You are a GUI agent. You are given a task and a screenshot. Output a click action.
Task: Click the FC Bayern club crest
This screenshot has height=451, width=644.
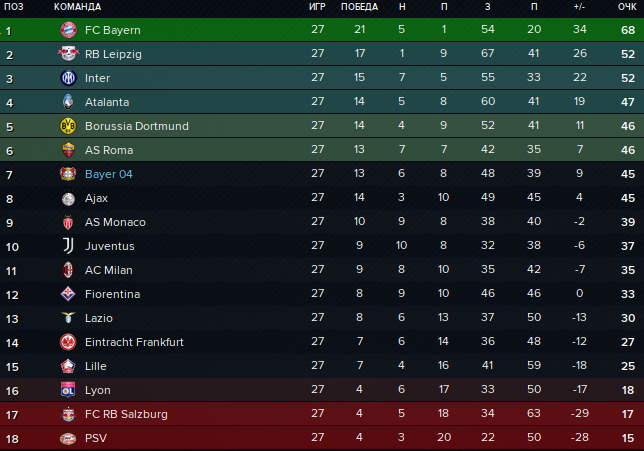[68, 30]
